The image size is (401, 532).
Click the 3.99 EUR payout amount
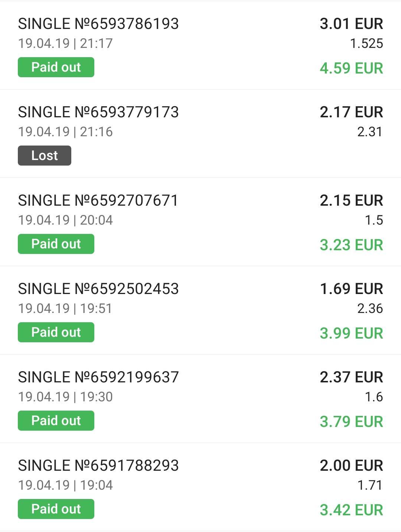(x=351, y=333)
